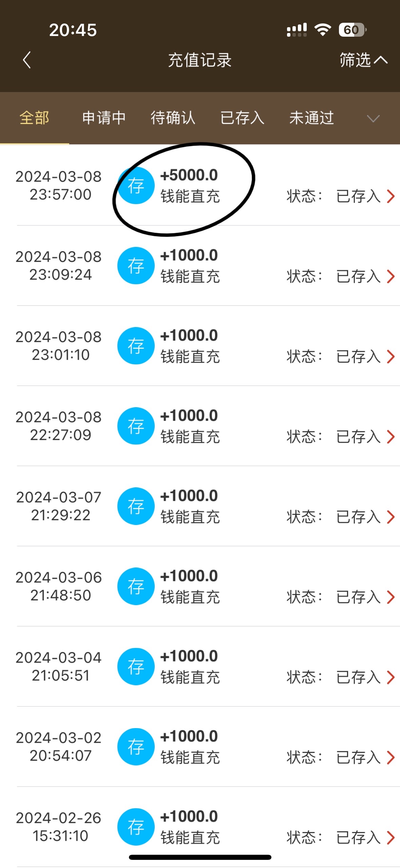Switch to the 申请中 tab

tap(104, 118)
